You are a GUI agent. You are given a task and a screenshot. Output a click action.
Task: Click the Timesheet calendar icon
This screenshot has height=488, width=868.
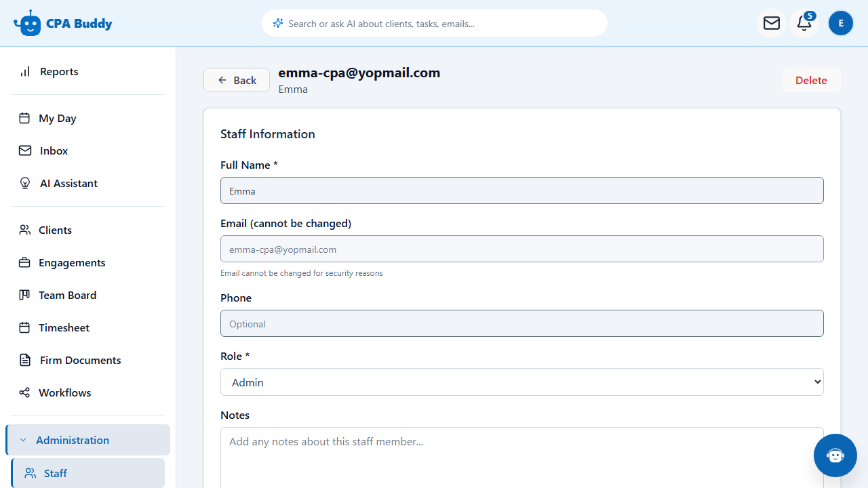tap(24, 327)
